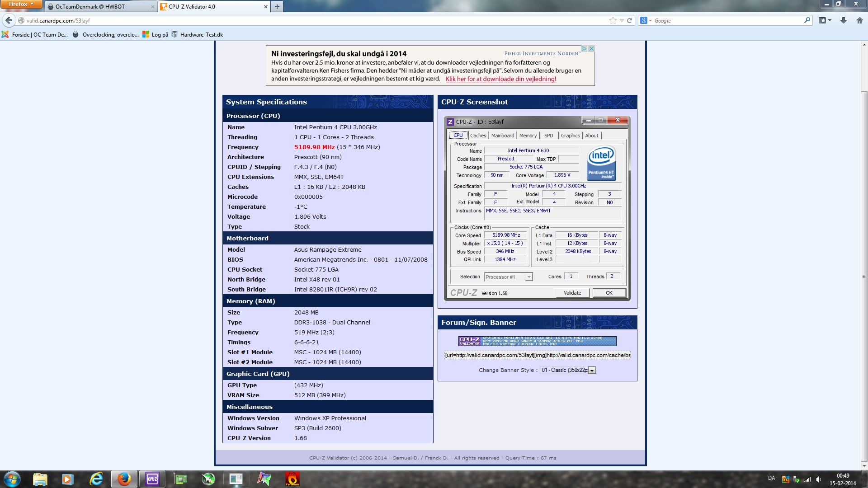This screenshot has height=488, width=868.
Task: Open a new browser tab
Action: 277,6
